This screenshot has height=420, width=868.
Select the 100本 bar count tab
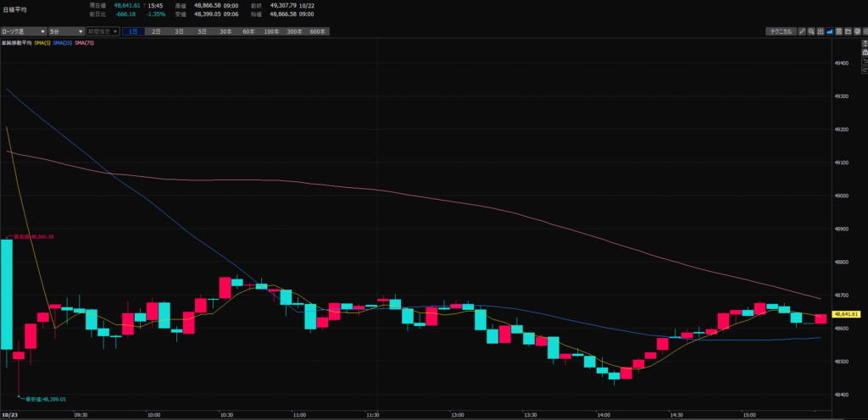pyautogui.click(x=271, y=31)
